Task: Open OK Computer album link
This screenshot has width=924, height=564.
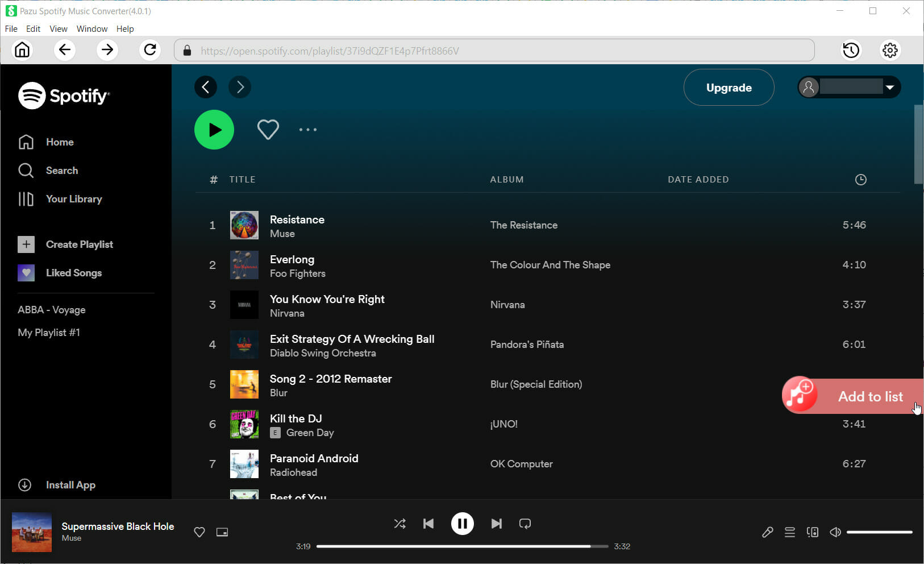Action: tap(521, 464)
